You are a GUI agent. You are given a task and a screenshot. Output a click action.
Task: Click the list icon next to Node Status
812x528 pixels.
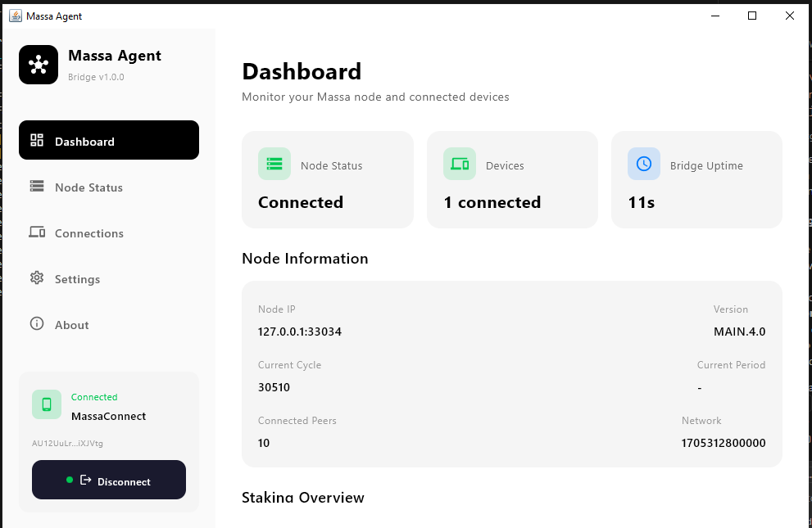(37, 187)
